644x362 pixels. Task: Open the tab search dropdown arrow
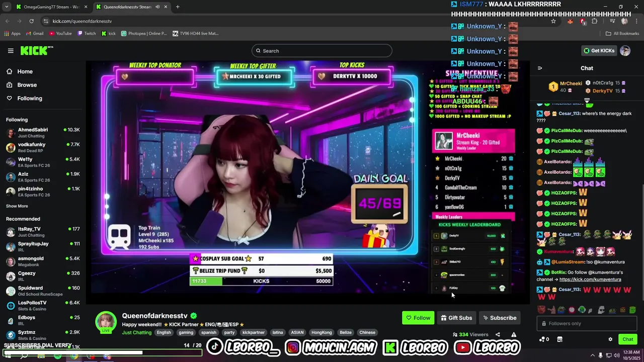coord(7,7)
